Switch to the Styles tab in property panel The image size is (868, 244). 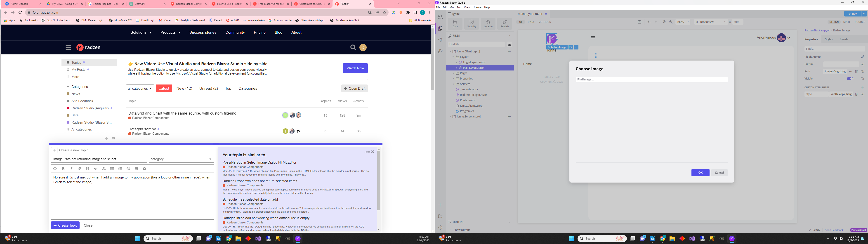tap(829, 40)
